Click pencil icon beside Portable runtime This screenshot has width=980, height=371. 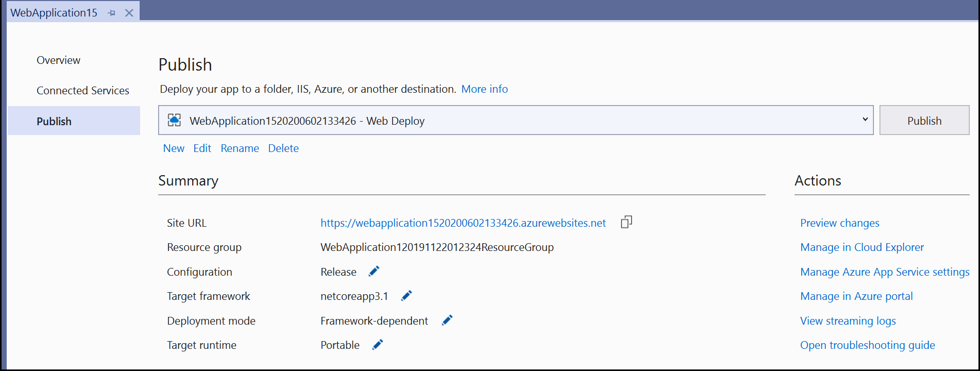(x=378, y=345)
